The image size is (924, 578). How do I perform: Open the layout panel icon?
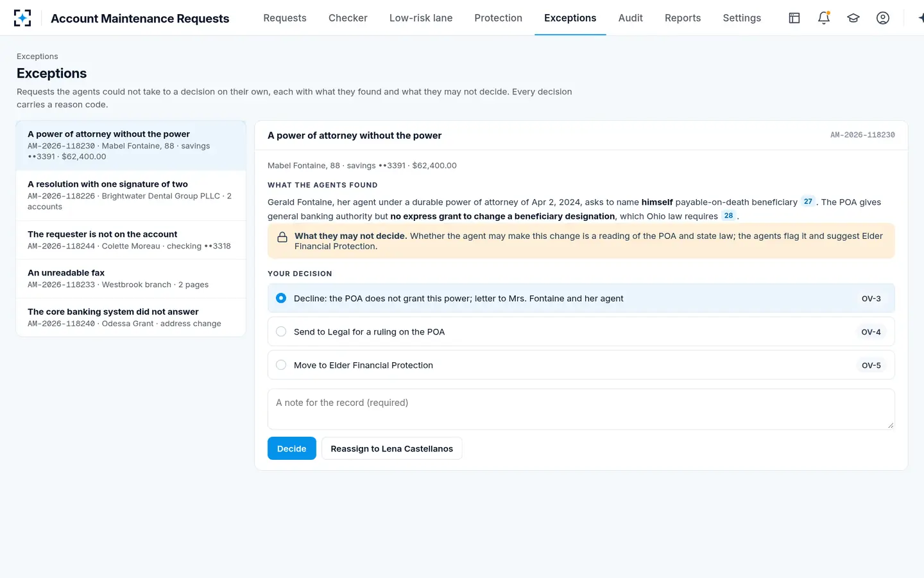[794, 18]
